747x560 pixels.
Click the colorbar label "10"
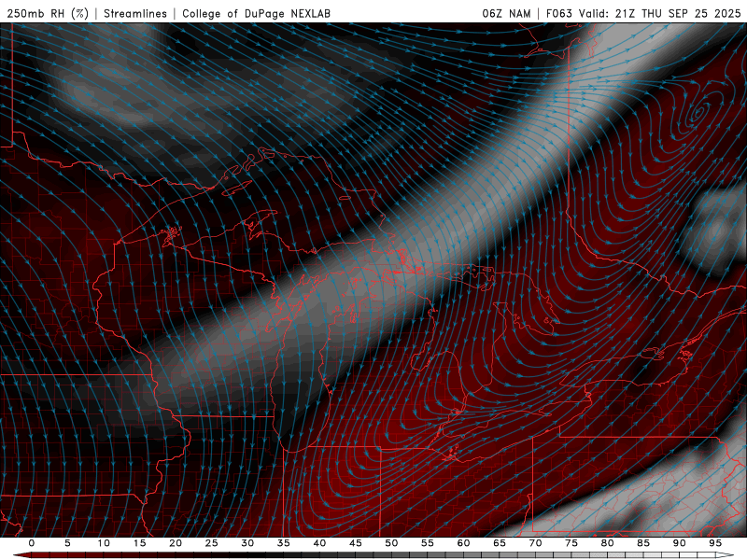tap(104, 543)
